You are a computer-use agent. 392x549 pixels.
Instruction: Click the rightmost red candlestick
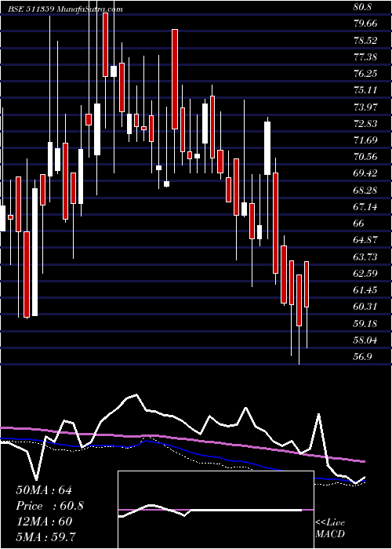[307, 284]
